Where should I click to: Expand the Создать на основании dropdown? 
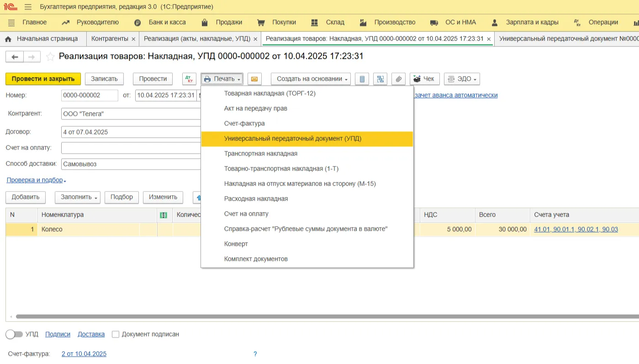click(x=312, y=79)
